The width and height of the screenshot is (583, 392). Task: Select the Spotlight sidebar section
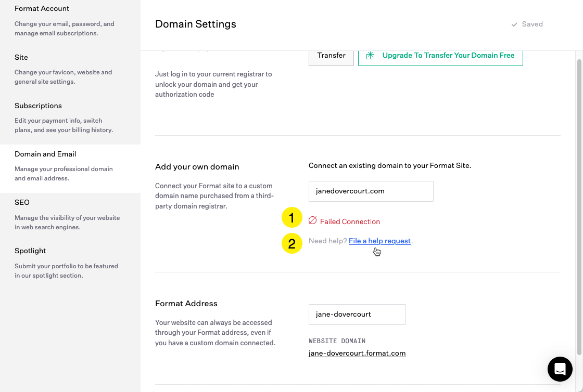pos(30,251)
